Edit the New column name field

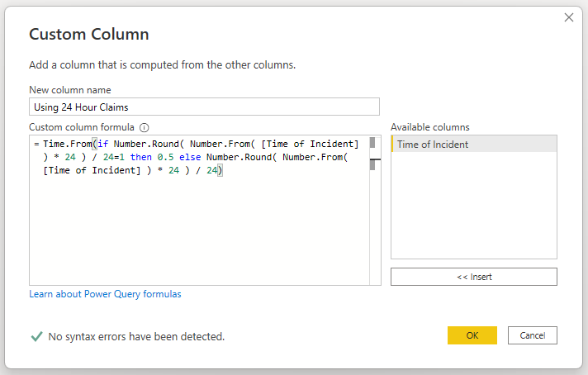tap(204, 107)
